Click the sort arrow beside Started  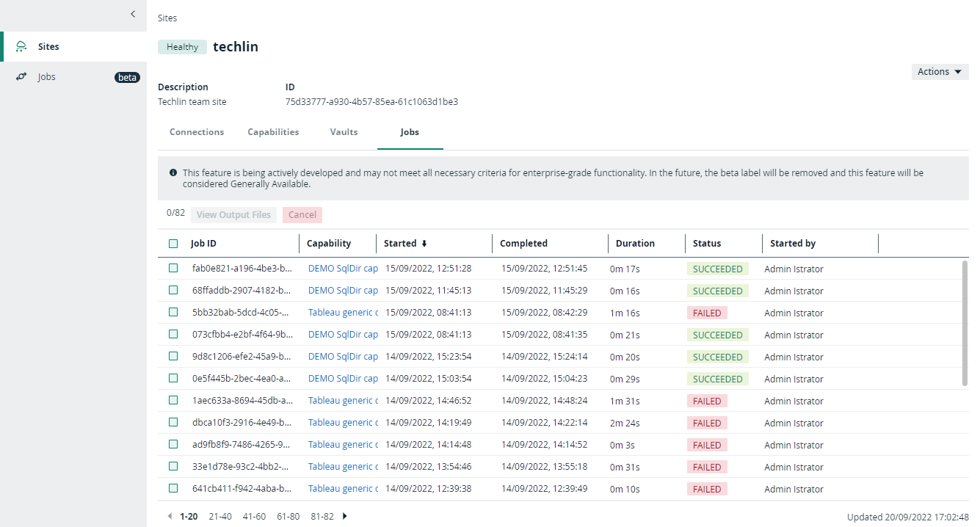[x=424, y=244]
